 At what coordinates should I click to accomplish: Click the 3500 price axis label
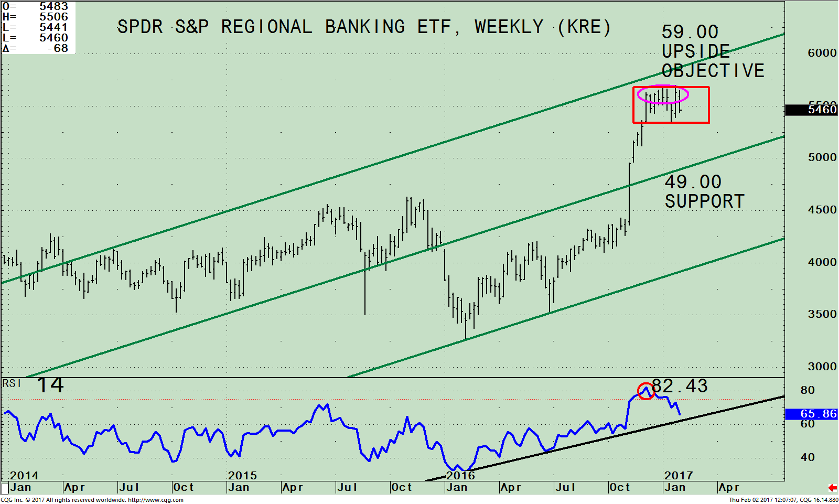(822, 314)
